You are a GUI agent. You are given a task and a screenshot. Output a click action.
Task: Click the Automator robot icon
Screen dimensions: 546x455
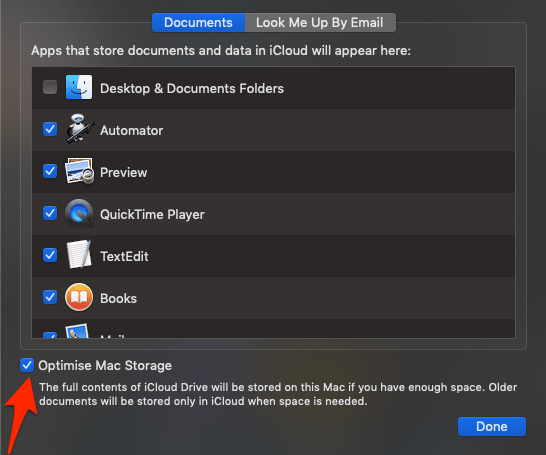click(x=80, y=129)
